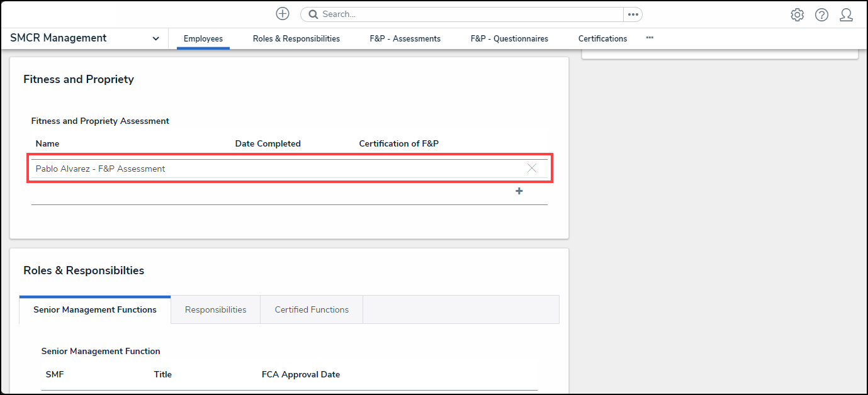
Task: Open the F&P - Questionnaires tab
Action: click(x=509, y=38)
